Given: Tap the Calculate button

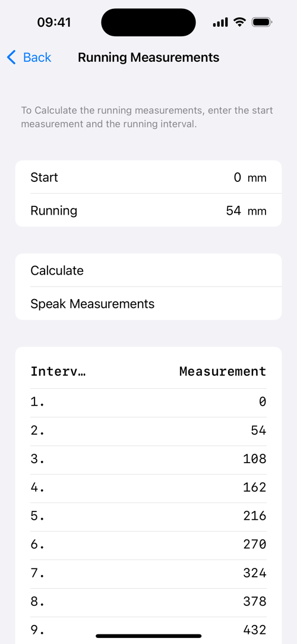Looking at the screenshot, I should point(148,270).
